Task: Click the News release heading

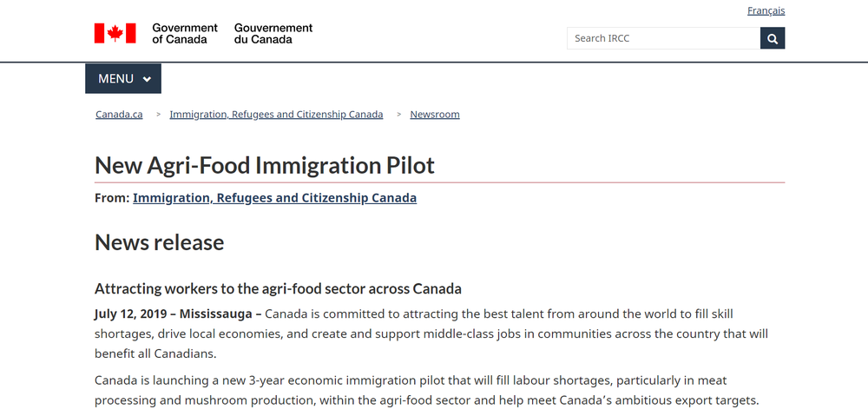Action: coord(160,242)
